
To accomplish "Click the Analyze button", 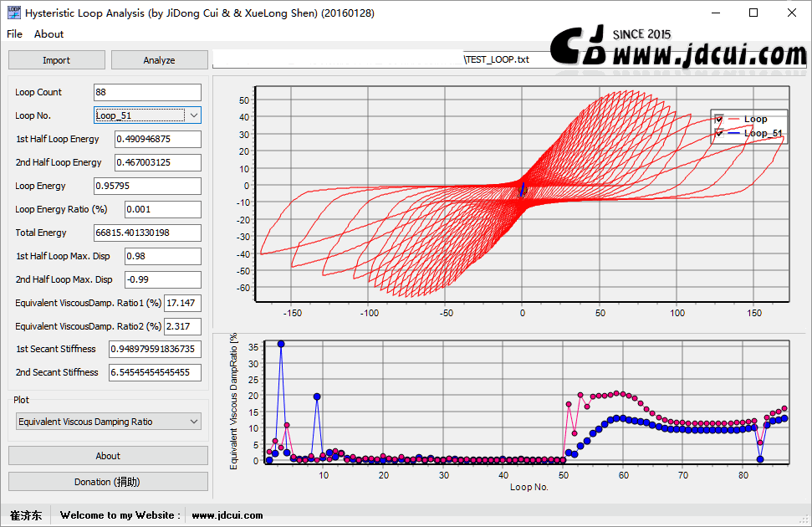I will [159, 60].
